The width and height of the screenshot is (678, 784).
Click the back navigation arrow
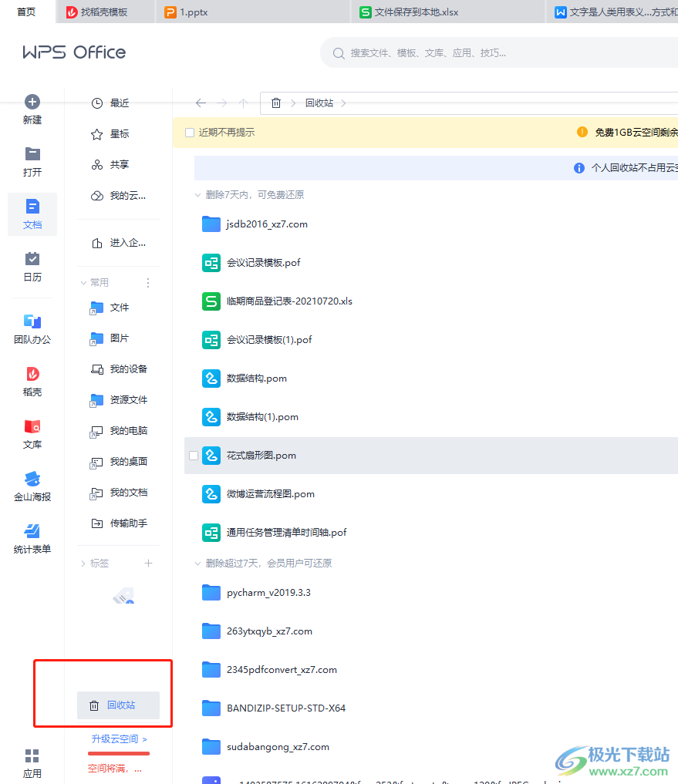coord(201,103)
